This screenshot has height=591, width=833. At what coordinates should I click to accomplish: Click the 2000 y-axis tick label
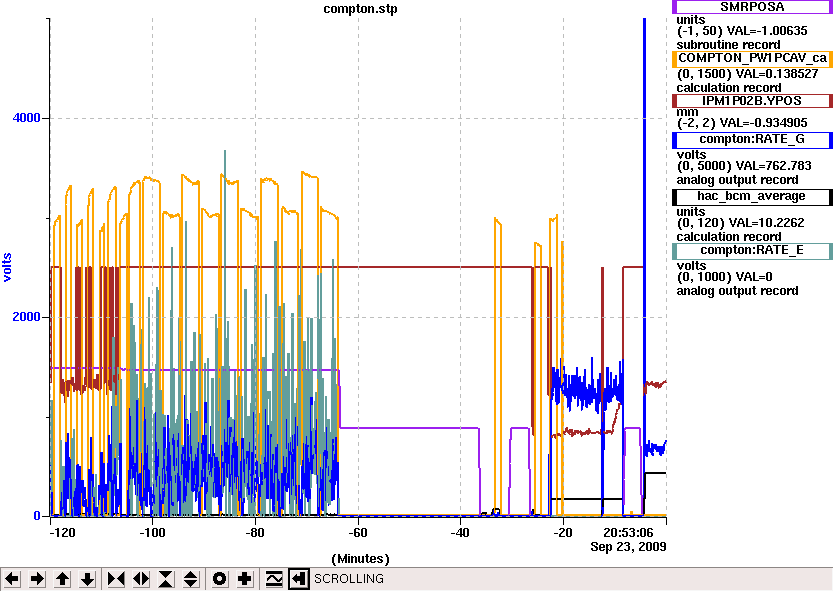pos(27,317)
